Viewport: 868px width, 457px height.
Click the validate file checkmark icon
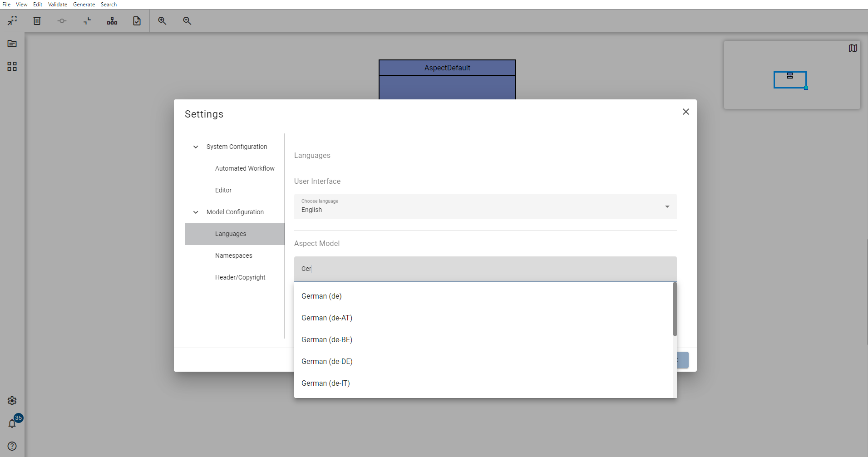(x=137, y=21)
